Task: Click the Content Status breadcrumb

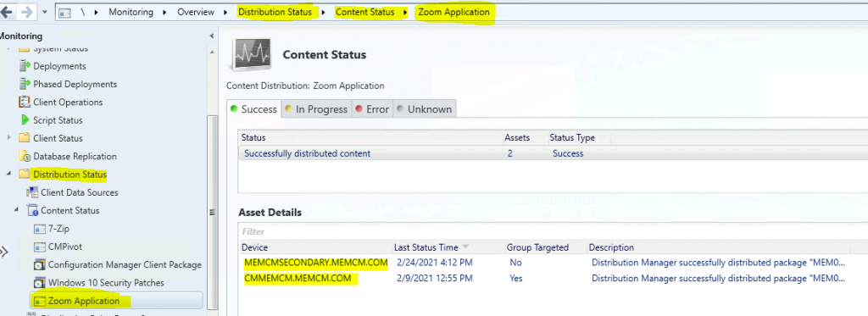Action: click(x=365, y=12)
